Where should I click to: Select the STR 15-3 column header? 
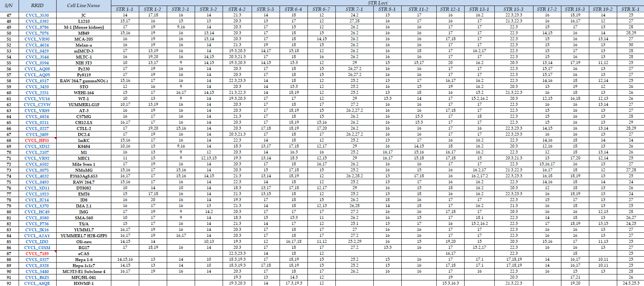pos(514,9)
